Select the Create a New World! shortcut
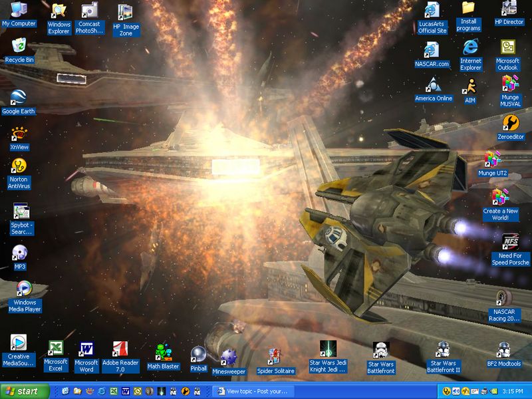The image size is (532, 399). (x=501, y=205)
